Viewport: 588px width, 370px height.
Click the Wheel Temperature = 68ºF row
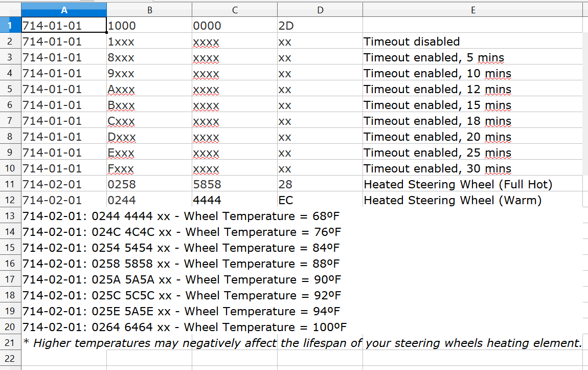(181, 216)
